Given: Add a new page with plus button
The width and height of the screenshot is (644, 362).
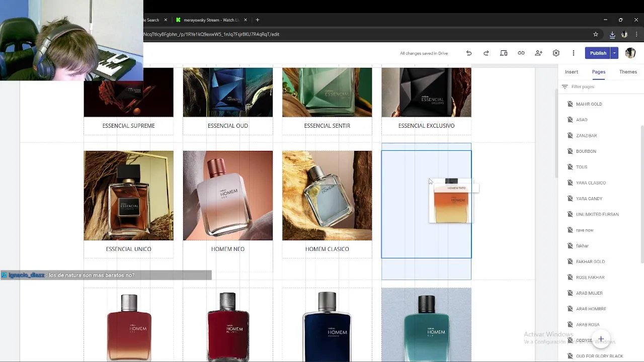Looking at the screenshot, I should click(601, 339).
